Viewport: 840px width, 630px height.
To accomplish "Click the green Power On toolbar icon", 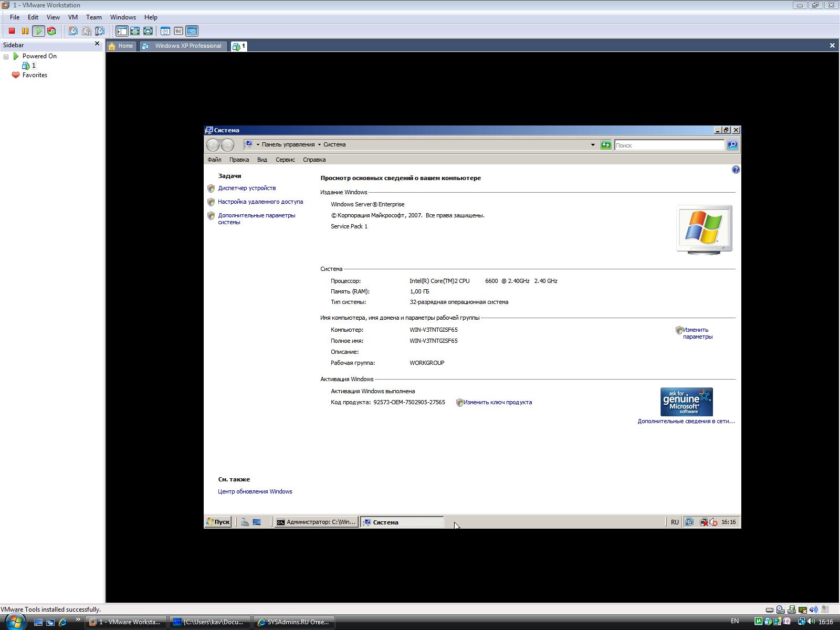I will point(38,31).
